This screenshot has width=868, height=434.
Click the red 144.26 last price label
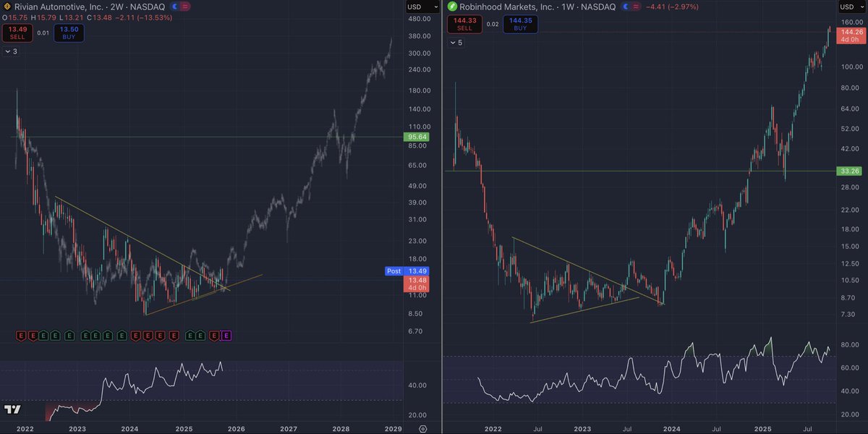click(x=851, y=35)
